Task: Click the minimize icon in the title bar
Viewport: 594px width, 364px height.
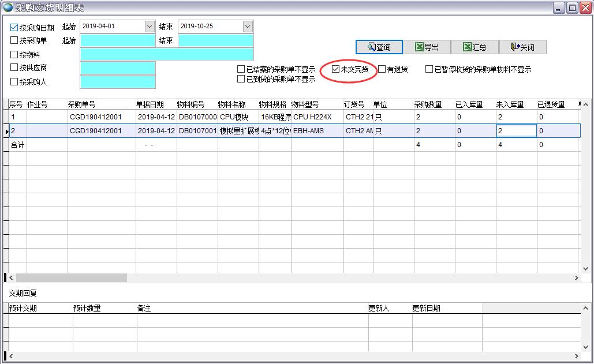Action: coord(558,7)
